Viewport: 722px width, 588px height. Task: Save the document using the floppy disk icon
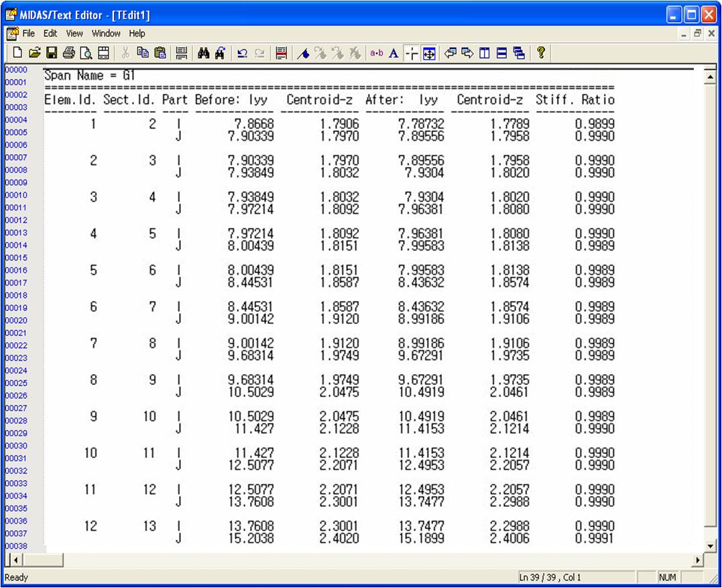[51, 53]
